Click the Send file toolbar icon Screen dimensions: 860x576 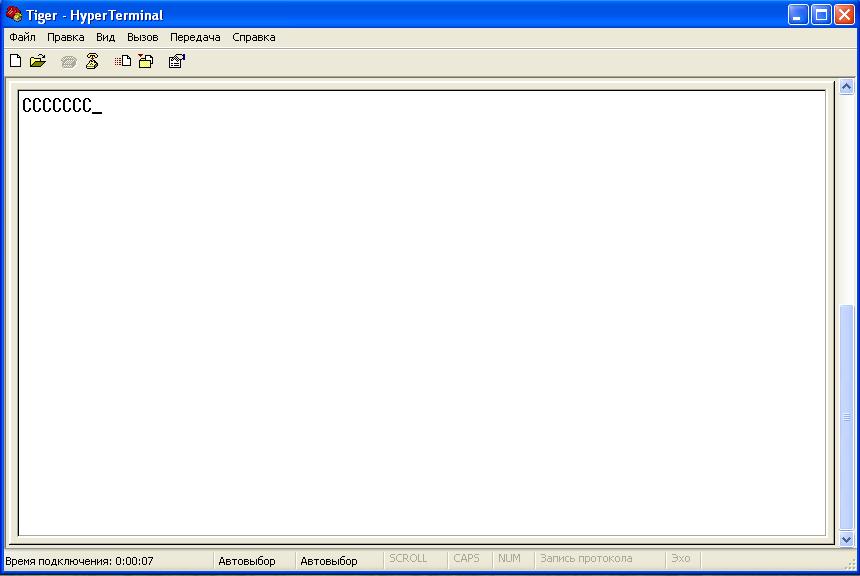pos(123,61)
